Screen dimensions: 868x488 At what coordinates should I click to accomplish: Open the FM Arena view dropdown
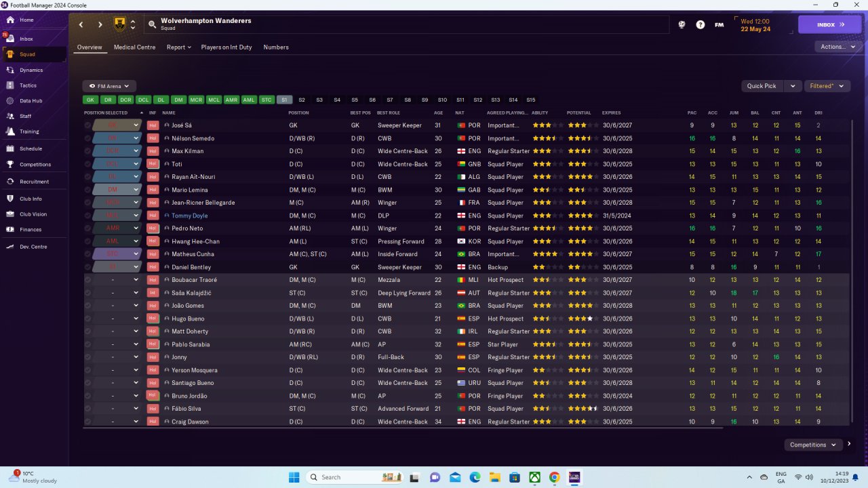(x=109, y=86)
